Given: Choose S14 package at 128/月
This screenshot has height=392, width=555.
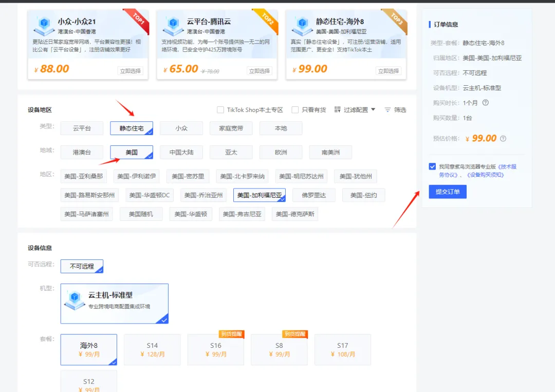Looking at the screenshot, I should tap(152, 349).
